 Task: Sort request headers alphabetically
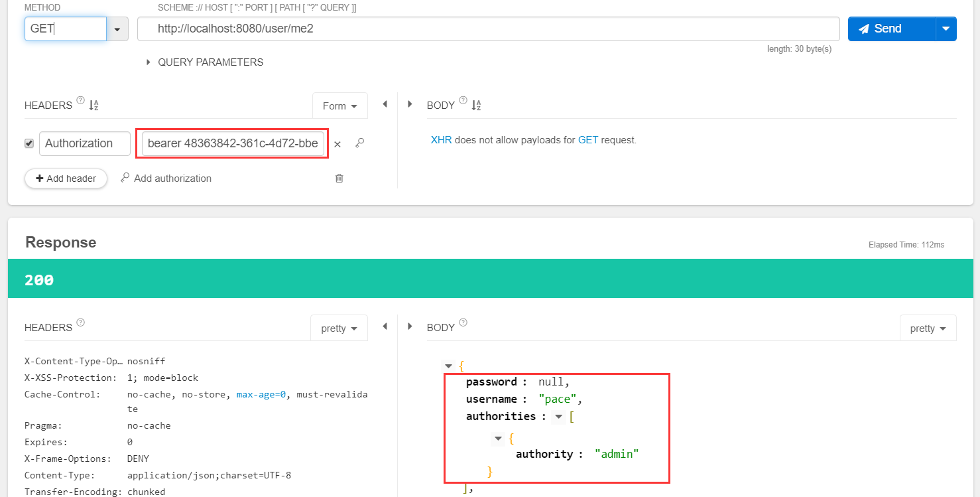click(93, 106)
